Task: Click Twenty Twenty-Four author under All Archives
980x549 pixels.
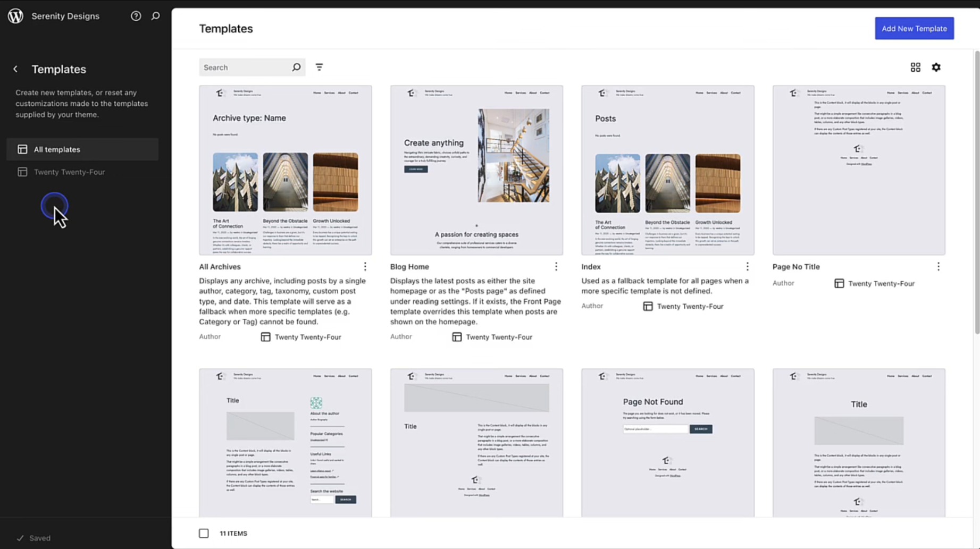Action: coord(308,337)
